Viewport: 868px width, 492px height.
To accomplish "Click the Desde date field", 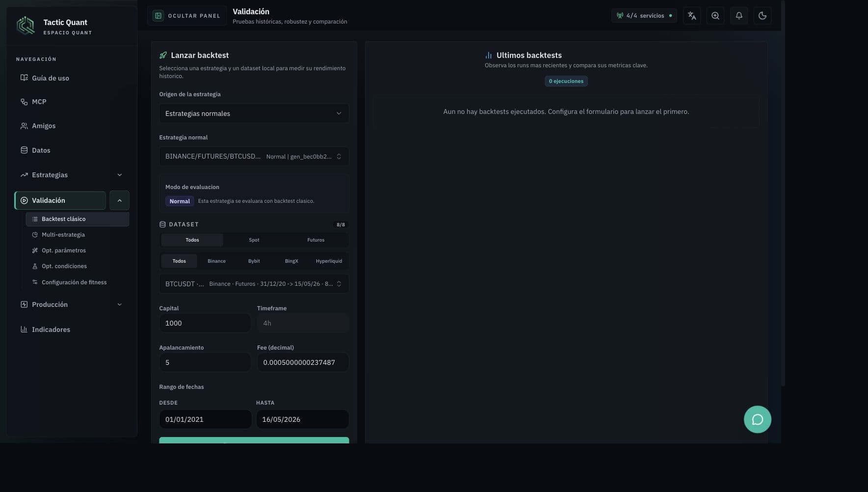I will coord(205,419).
